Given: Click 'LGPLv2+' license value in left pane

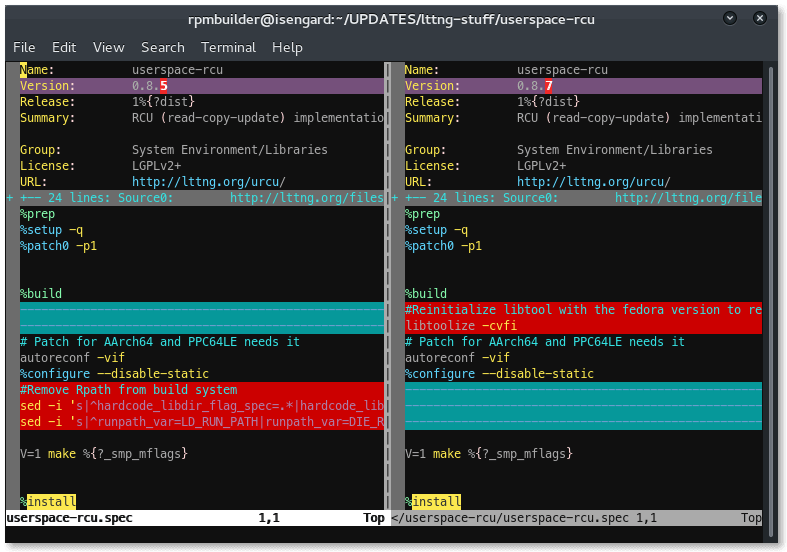Looking at the screenshot, I should (x=157, y=166).
